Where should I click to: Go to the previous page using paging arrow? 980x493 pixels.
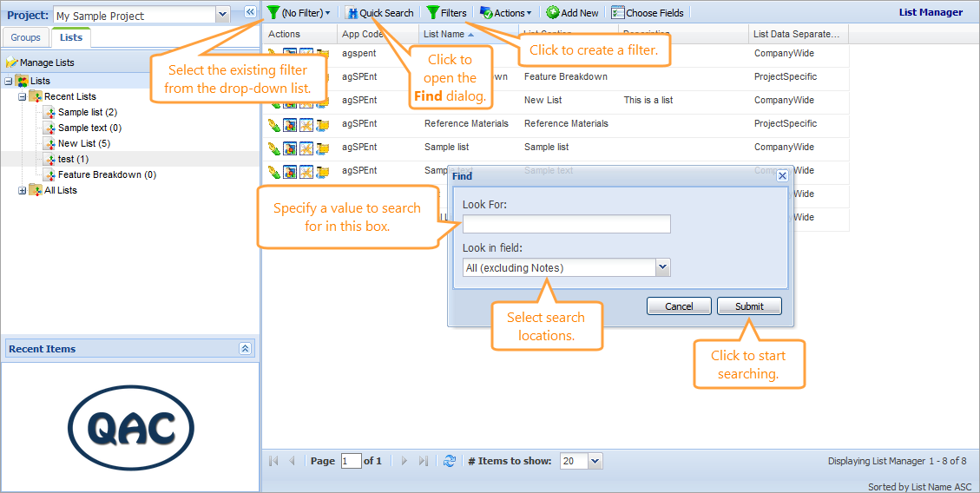click(x=292, y=461)
